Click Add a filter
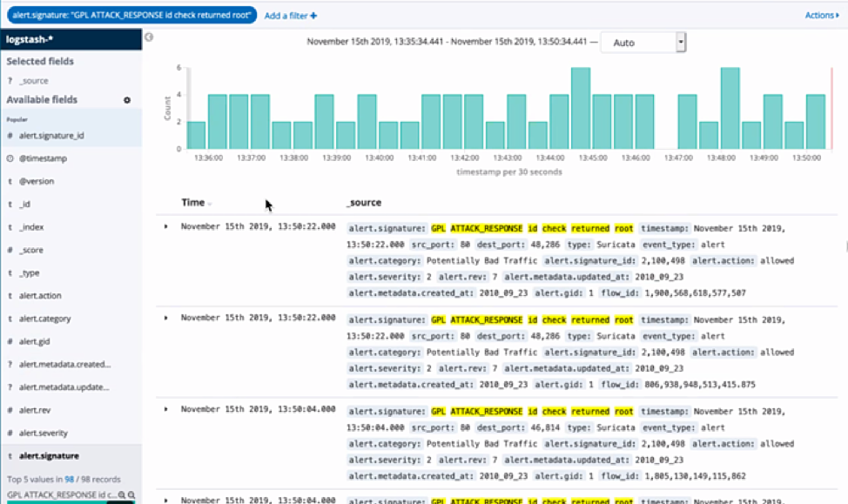 [x=291, y=16]
